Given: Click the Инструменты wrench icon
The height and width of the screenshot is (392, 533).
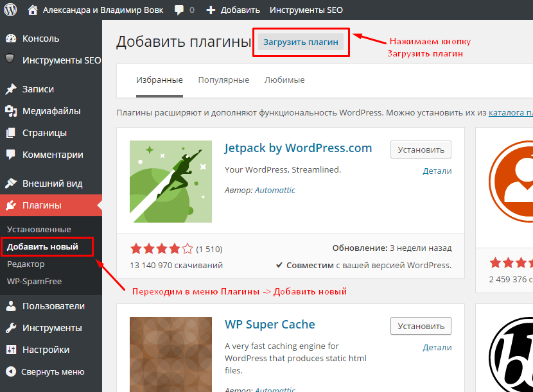Looking at the screenshot, I should [11, 328].
